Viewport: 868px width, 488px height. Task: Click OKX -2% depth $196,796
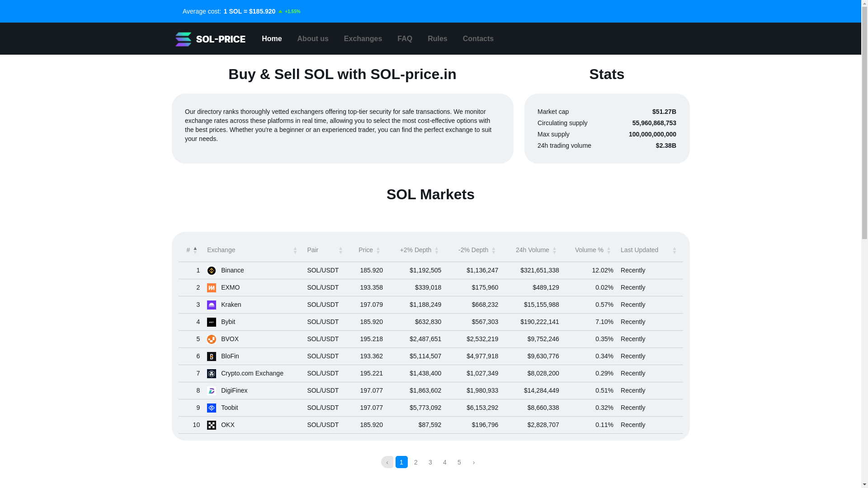pos(485,425)
